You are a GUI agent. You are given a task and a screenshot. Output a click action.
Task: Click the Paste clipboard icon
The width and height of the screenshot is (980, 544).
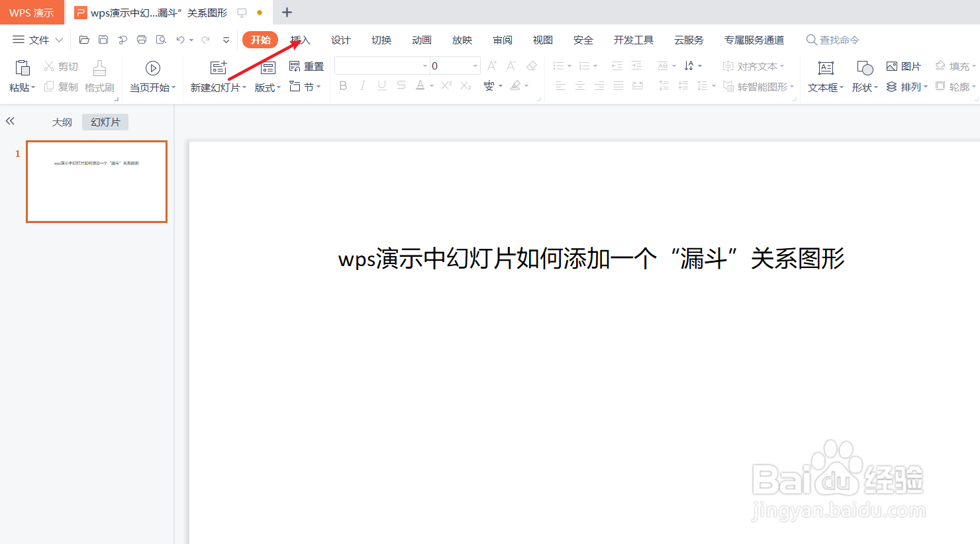pyautogui.click(x=23, y=68)
